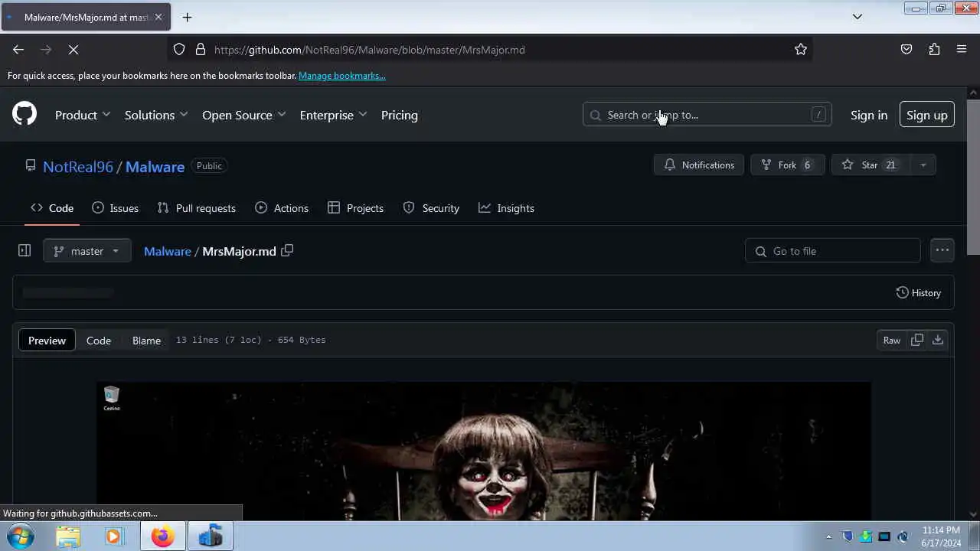The height and width of the screenshot is (551, 980).
Task: Open the Pricing page
Action: click(x=400, y=115)
